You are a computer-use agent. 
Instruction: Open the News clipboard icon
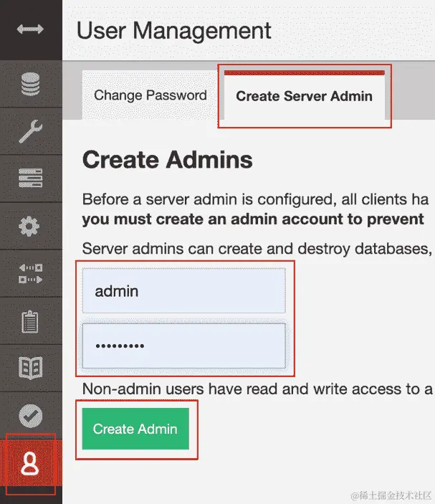coord(30,321)
